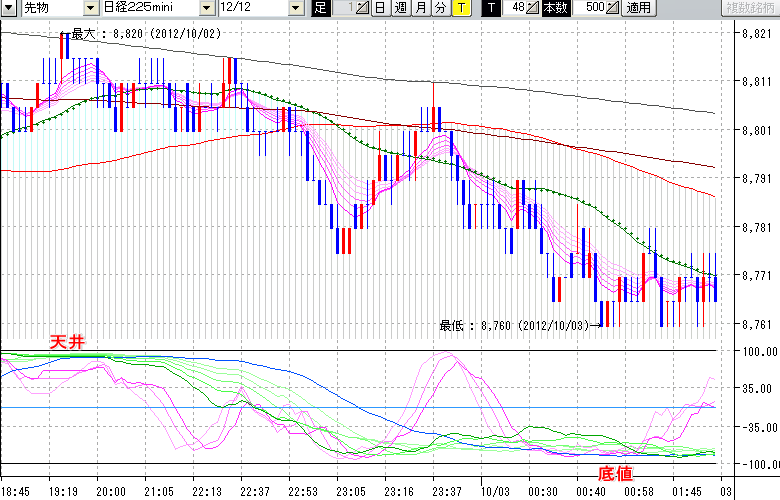Viewport: 780px width, 500px height.
Task: Select the 日 (daily) timeframe button
Action: coord(380,8)
